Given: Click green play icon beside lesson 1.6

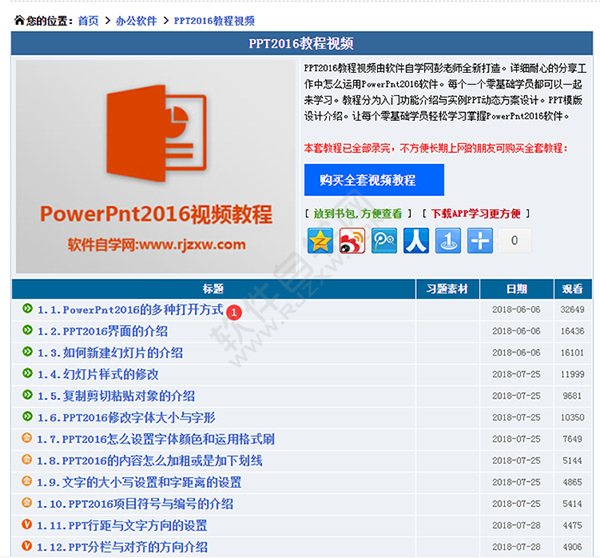Looking at the screenshot, I should coord(27,416).
